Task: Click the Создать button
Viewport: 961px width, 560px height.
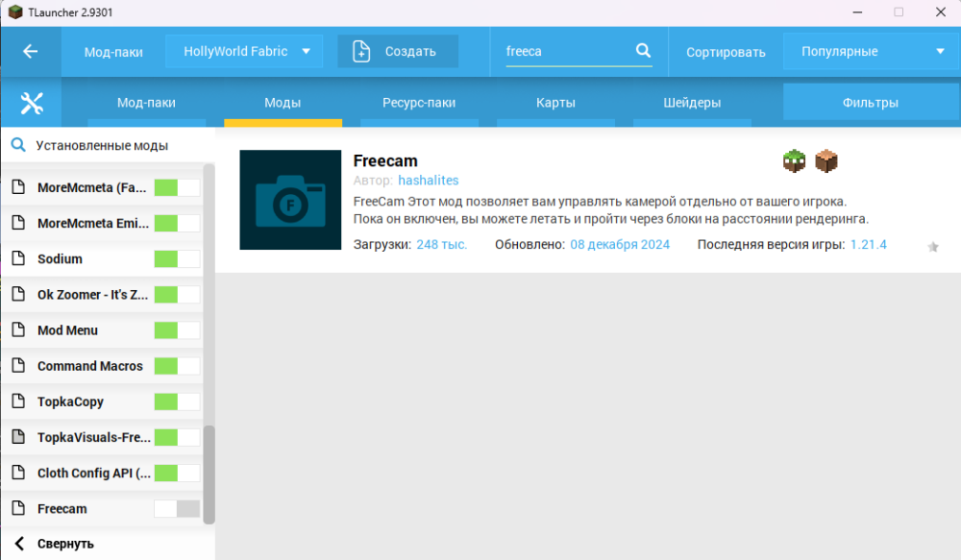Action: [x=398, y=52]
